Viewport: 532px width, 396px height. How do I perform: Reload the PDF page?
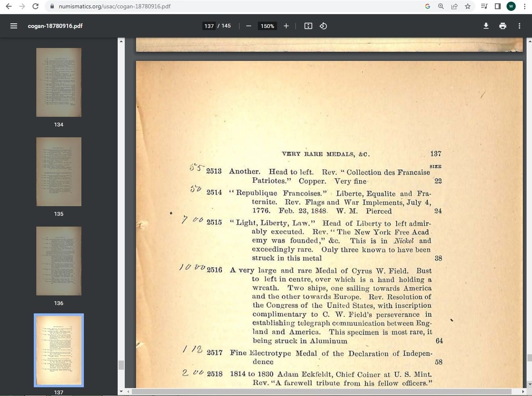click(x=35, y=6)
